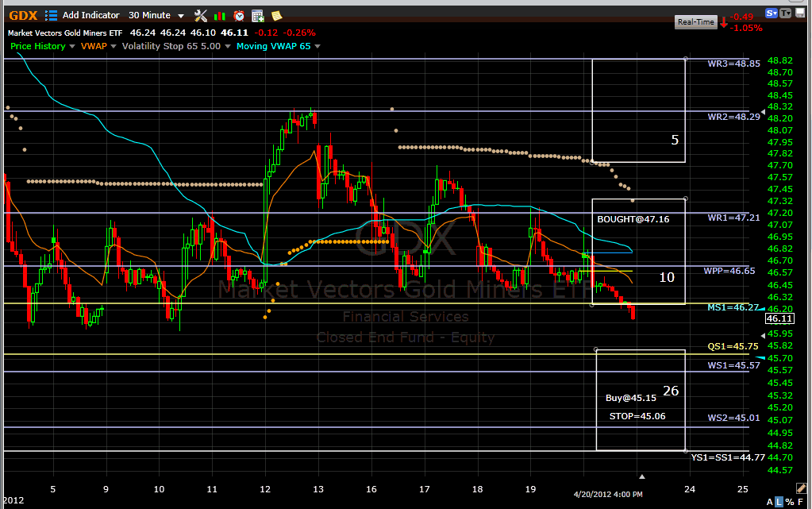The width and height of the screenshot is (812, 509).
Task: Toggle F scale option
Action: pyautogui.click(x=801, y=502)
